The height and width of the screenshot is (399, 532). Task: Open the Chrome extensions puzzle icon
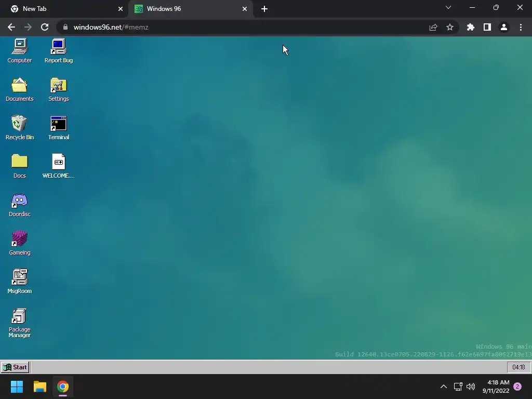click(x=471, y=27)
